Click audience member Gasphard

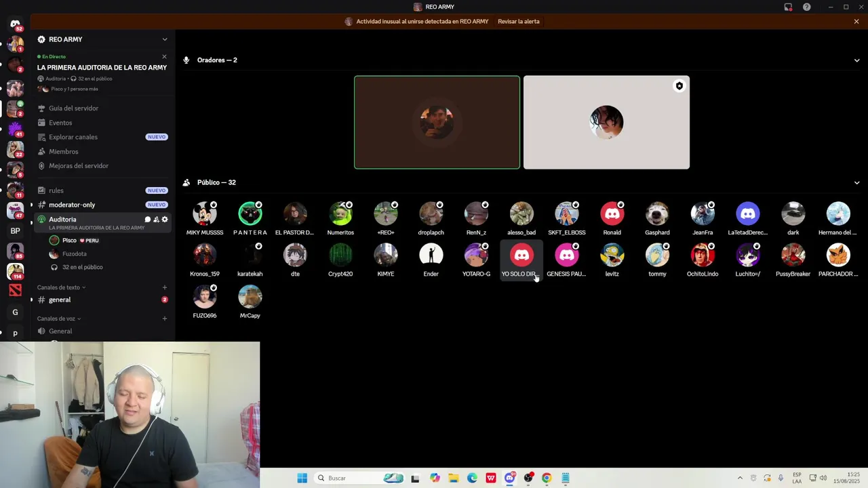coord(657,219)
